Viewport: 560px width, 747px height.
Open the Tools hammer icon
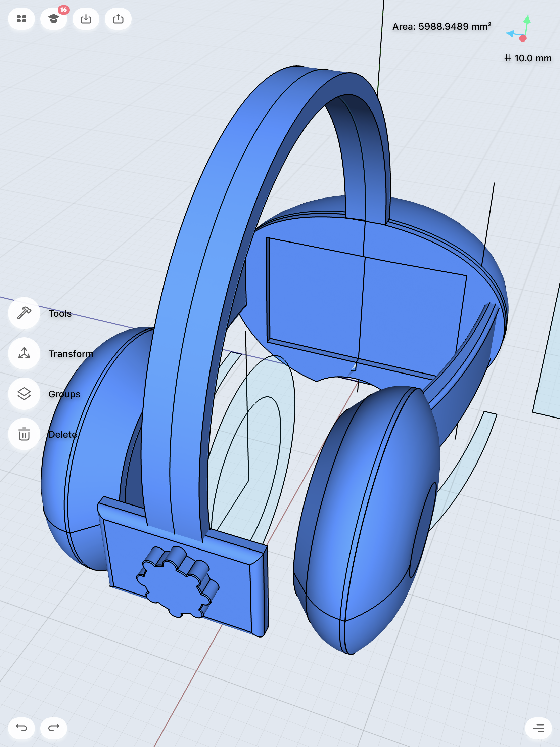tap(24, 313)
